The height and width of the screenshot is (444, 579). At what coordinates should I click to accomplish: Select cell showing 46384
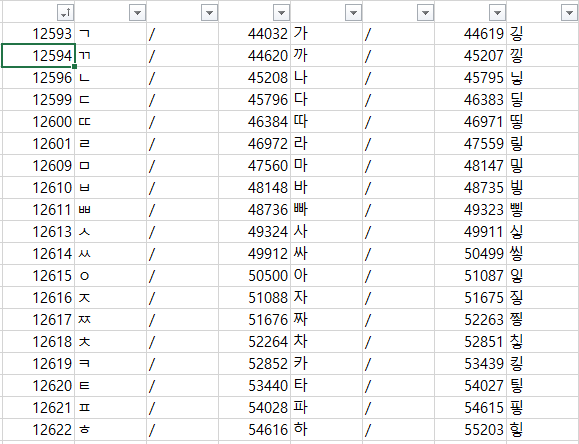pyautogui.click(x=254, y=122)
